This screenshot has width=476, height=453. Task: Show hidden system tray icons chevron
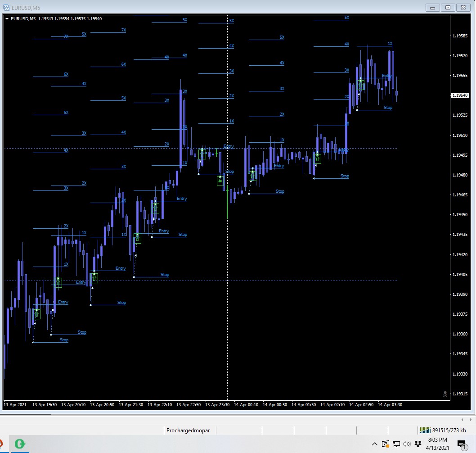point(375,444)
